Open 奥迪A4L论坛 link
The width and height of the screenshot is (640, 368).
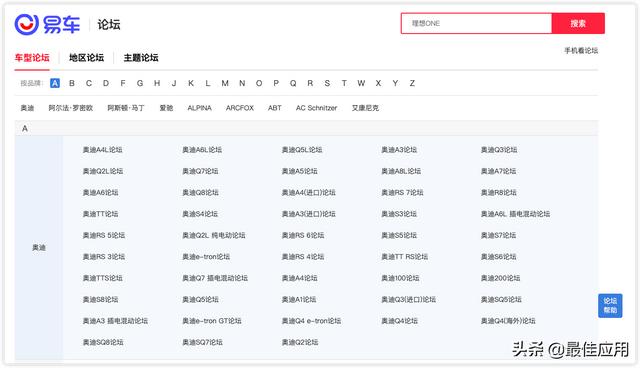pyautogui.click(x=102, y=150)
